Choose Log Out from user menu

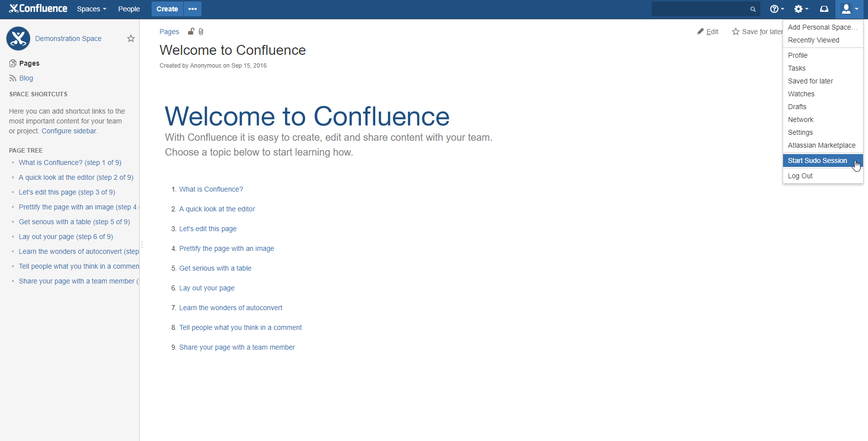[x=823, y=176]
